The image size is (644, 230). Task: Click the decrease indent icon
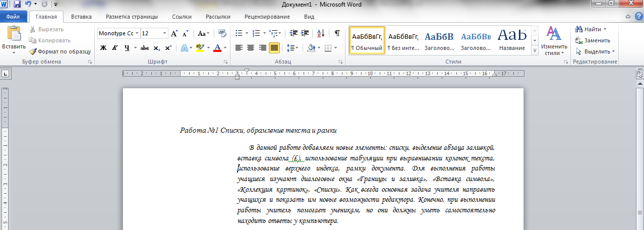[x=292, y=33]
